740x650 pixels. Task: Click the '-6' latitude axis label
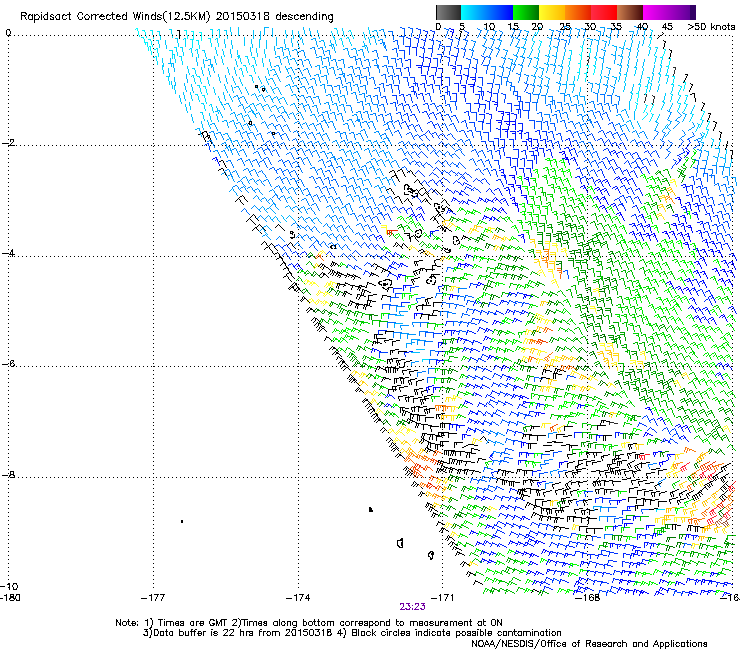[8, 364]
